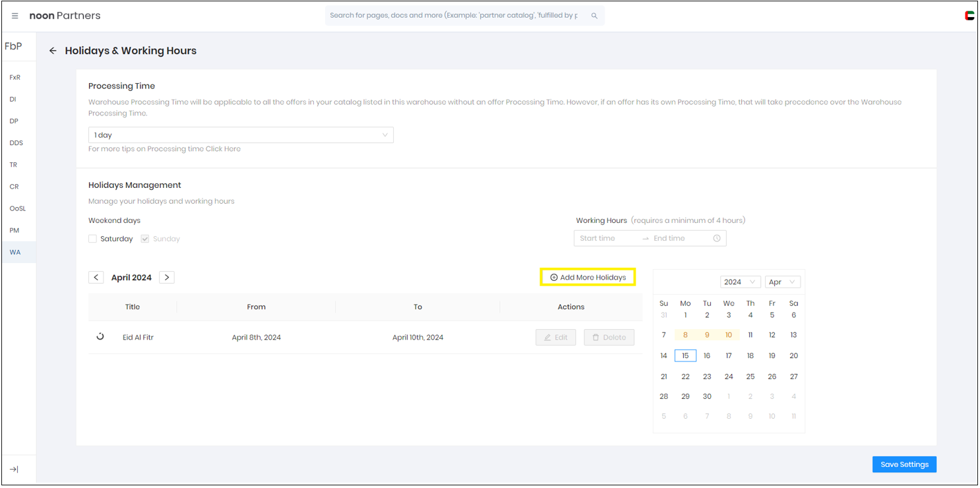
Task: Go to previous month before April 2024
Action: [96, 278]
